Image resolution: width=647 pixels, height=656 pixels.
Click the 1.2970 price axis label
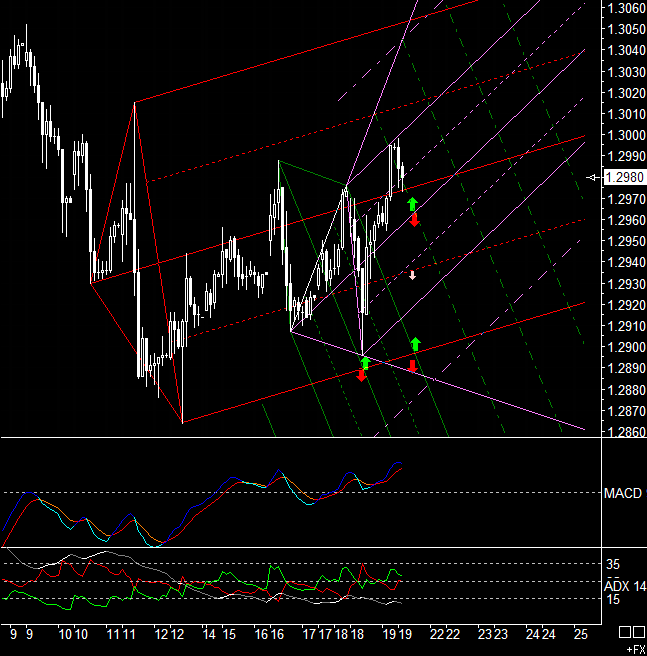coord(626,199)
